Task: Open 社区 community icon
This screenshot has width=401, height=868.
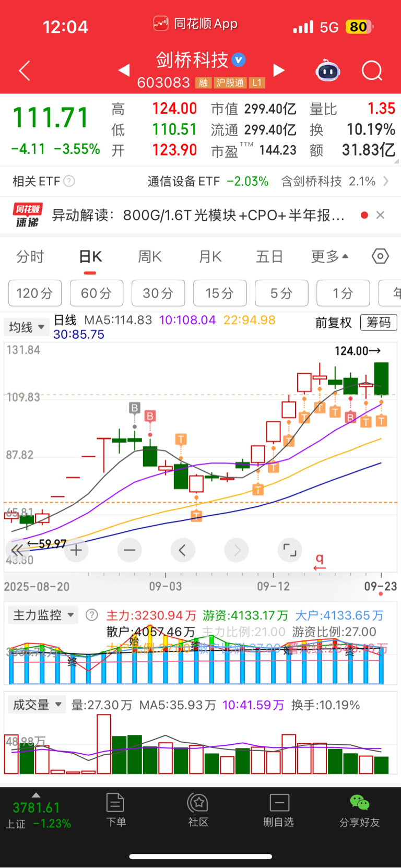Action: 198,810
